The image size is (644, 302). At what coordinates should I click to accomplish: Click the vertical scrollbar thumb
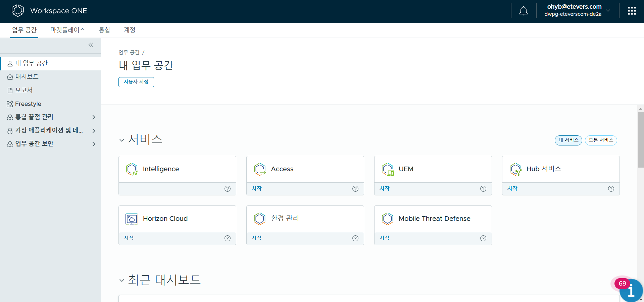point(641,139)
